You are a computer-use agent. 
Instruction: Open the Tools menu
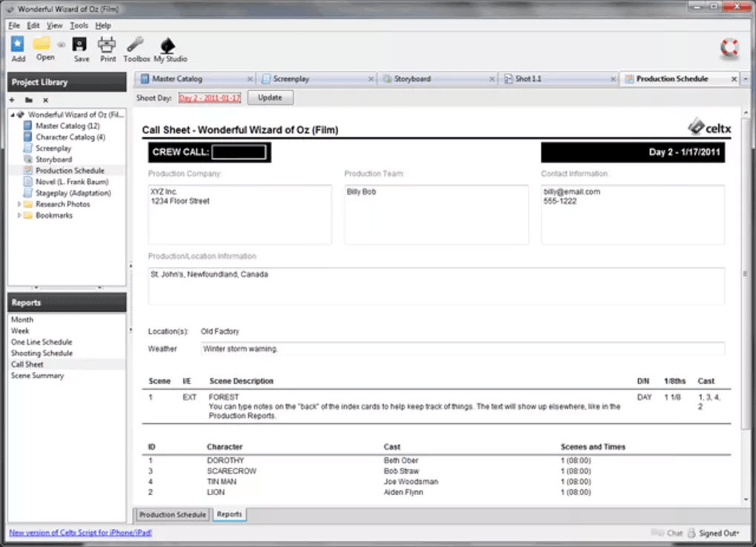click(x=79, y=25)
